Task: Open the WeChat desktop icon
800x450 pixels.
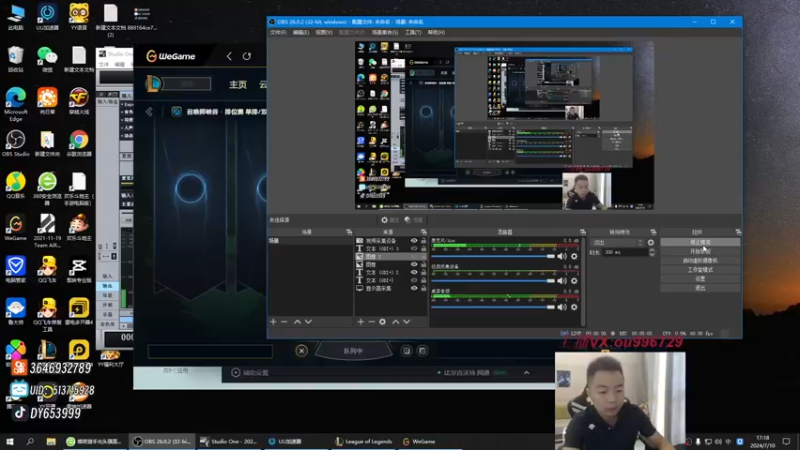Action: coord(47,59)
